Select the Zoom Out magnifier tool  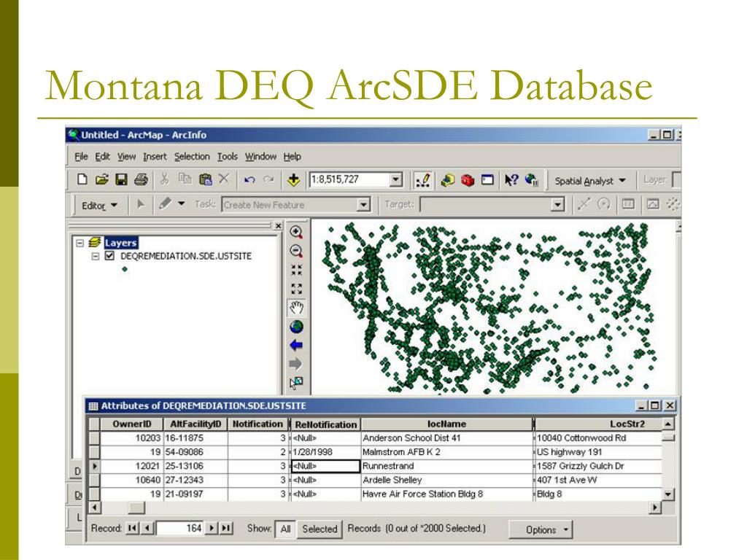point(296,251)
